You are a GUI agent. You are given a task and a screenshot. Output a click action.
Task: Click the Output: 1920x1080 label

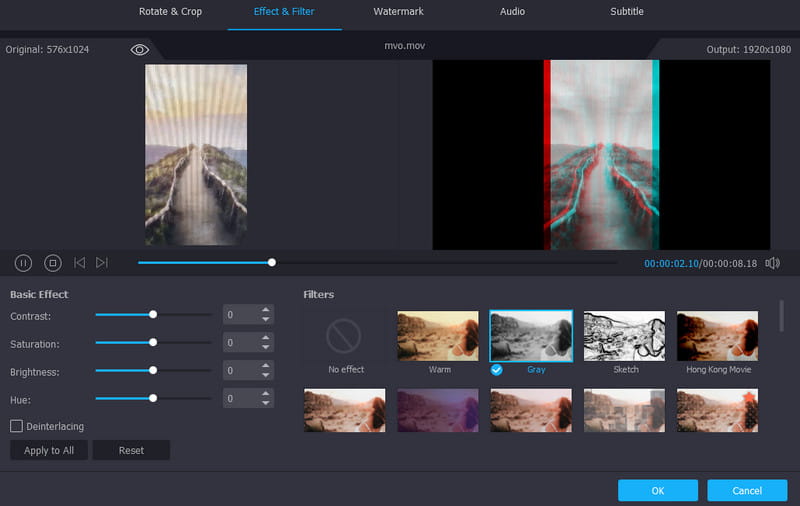pyautogui.click(x=748, y=49)
